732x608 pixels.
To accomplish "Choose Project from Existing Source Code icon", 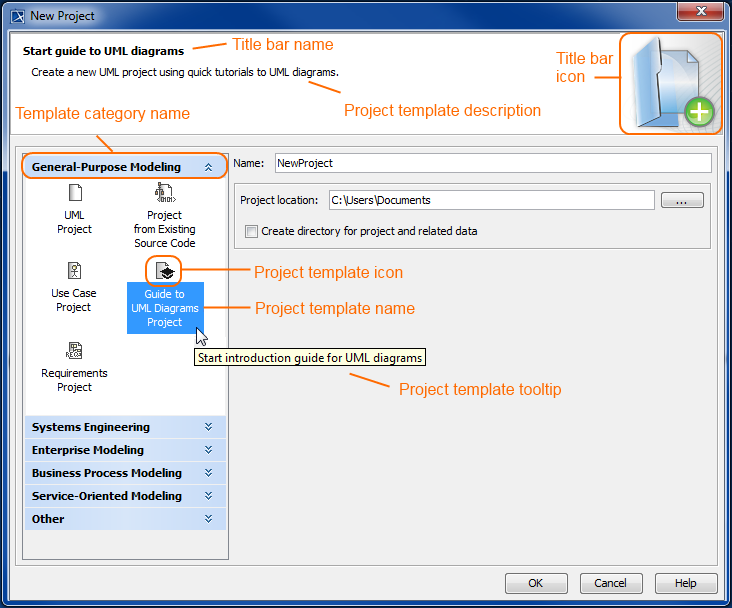I will [x=165, y=192].
